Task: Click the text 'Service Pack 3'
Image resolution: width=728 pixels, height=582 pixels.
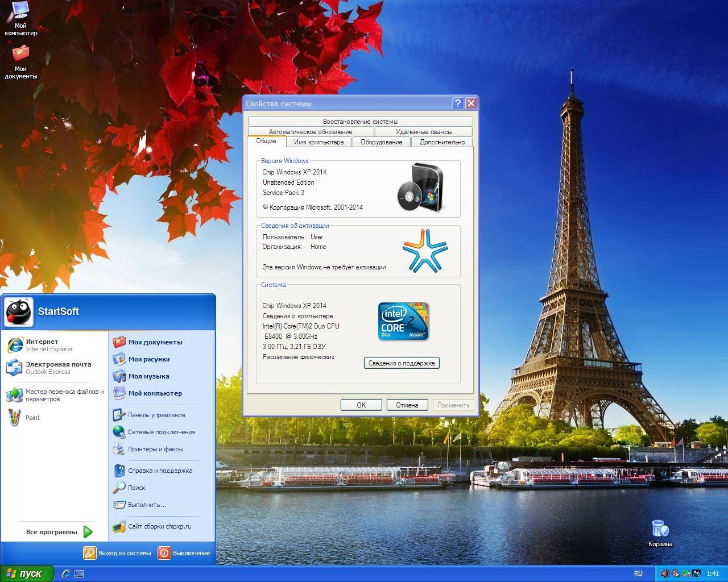Action: (283, 193)
